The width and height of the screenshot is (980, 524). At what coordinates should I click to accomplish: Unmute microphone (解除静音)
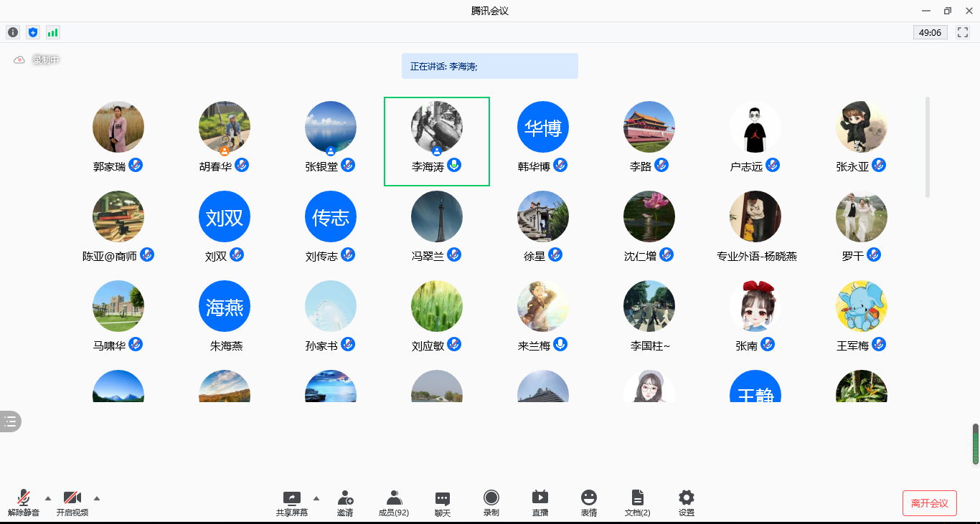pyautogui.click(x=24, y=502)
